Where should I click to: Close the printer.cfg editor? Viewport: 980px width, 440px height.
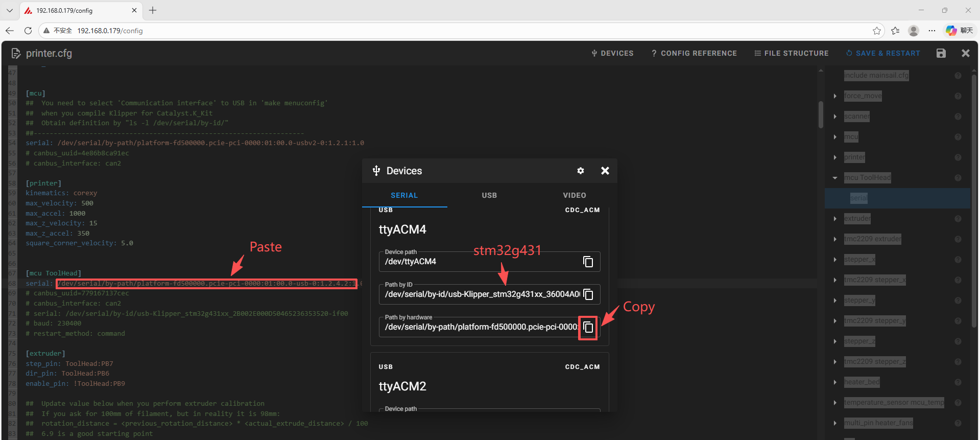(x=965, y=53)
